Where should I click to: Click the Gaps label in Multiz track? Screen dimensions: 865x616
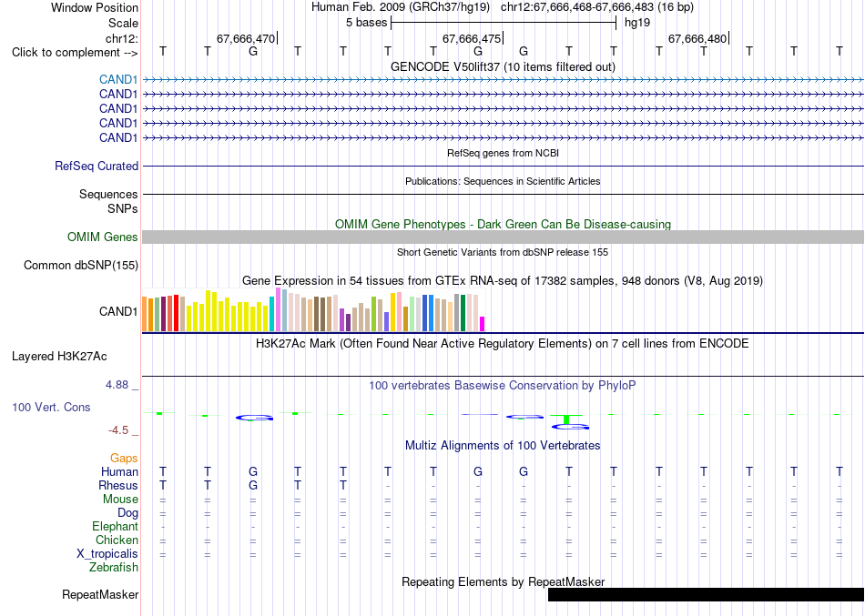[124, 459]
